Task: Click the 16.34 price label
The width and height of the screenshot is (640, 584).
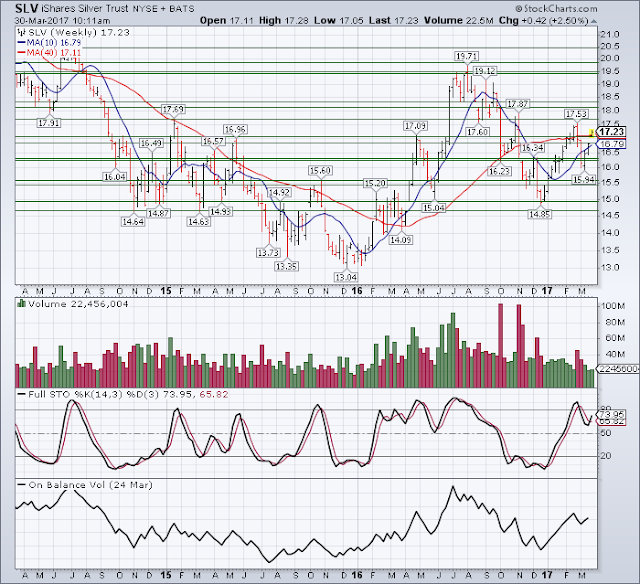Action: [533, 148]
